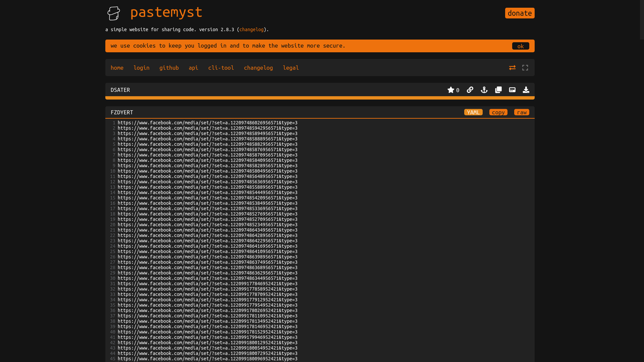Viewport: 644px width, 362px height.
Task: Download the paste as a file
Action: [526, 90]
